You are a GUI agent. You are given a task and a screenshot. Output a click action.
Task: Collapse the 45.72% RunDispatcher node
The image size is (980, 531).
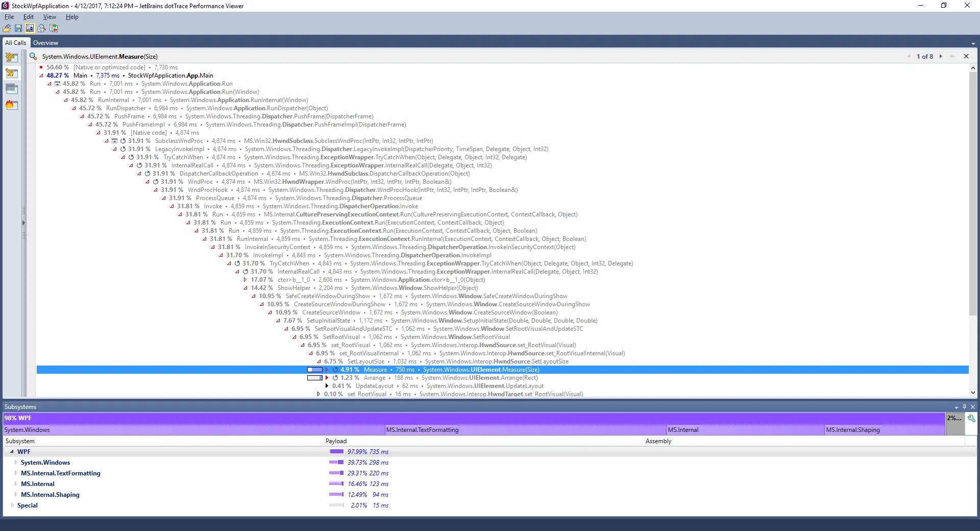(74, 108)
